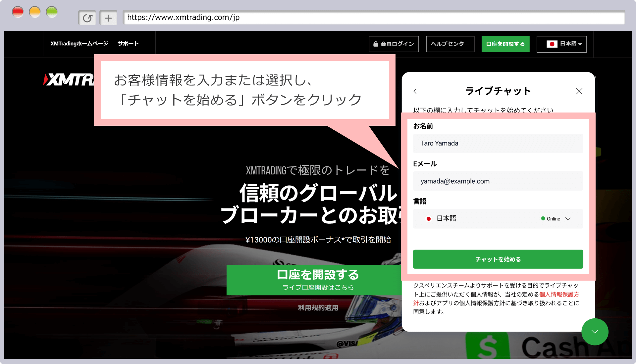This screenshot has height=364, width=636.
Task: Open XMTradingホームページ menu item
Action: coord(79,44)
